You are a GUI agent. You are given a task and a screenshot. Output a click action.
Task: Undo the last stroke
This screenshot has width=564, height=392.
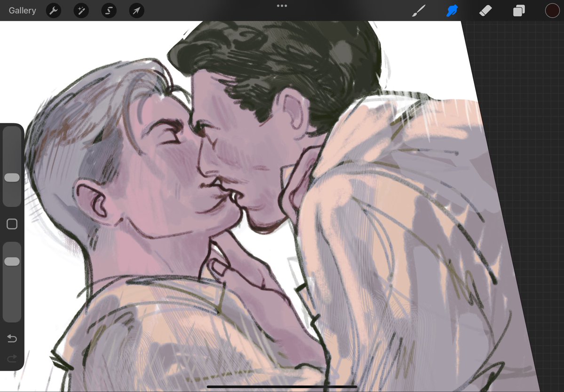click(12, 338)
